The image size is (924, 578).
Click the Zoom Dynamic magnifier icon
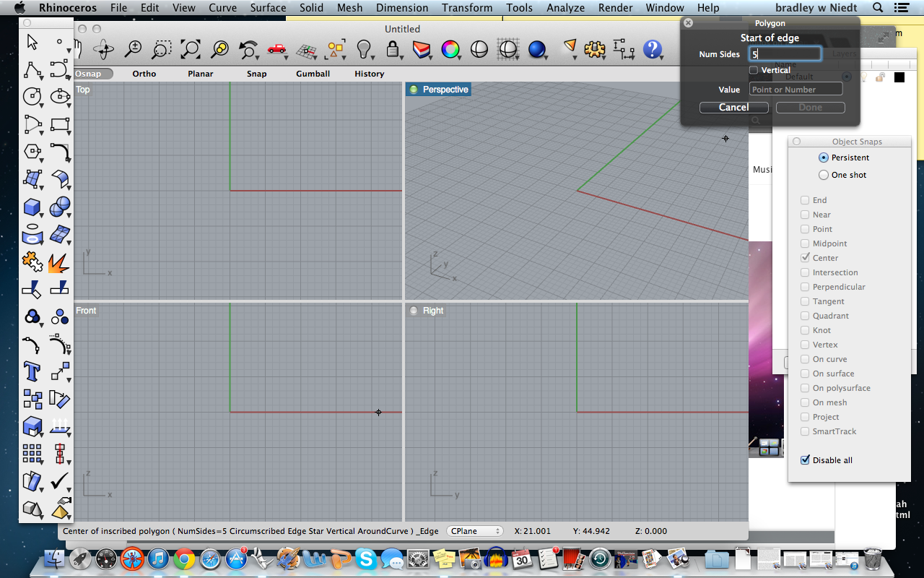[133, 49]
